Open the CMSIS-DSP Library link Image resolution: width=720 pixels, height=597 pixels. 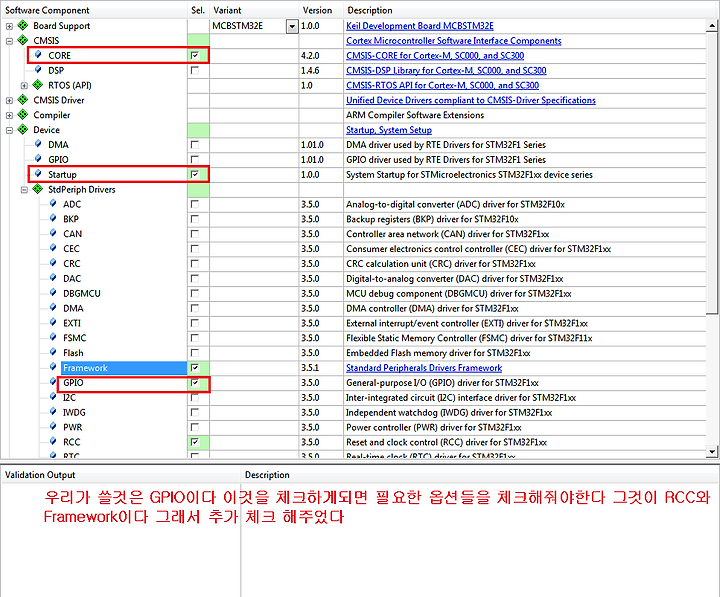pos(446,70)
